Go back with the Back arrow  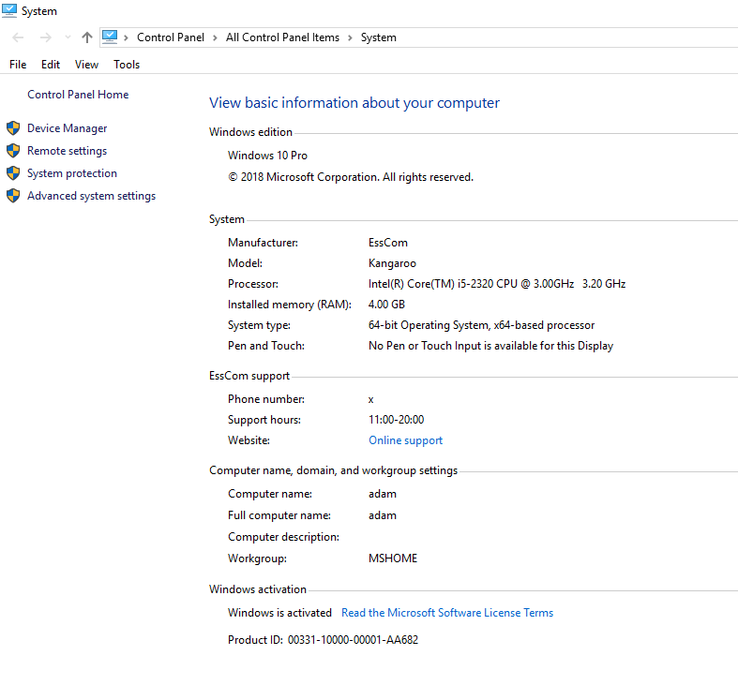pyautogui.click(x=18, y=37)
